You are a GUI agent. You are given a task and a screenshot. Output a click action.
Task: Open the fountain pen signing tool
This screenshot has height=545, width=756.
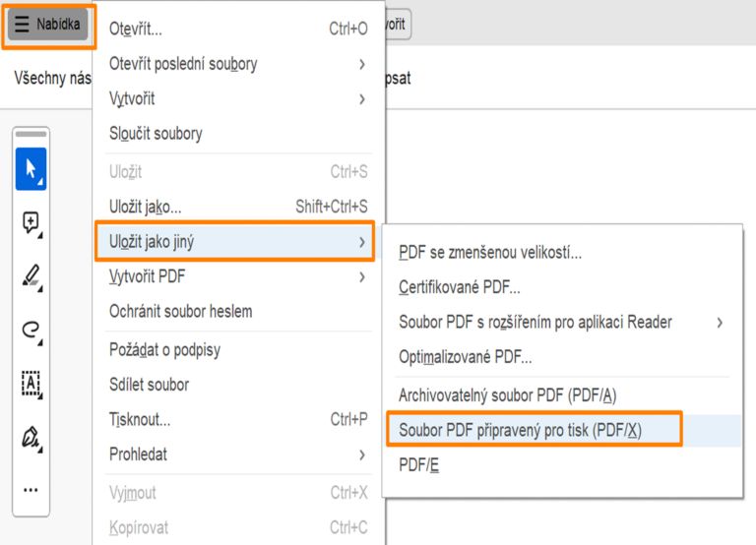click(x=31, y=436)
